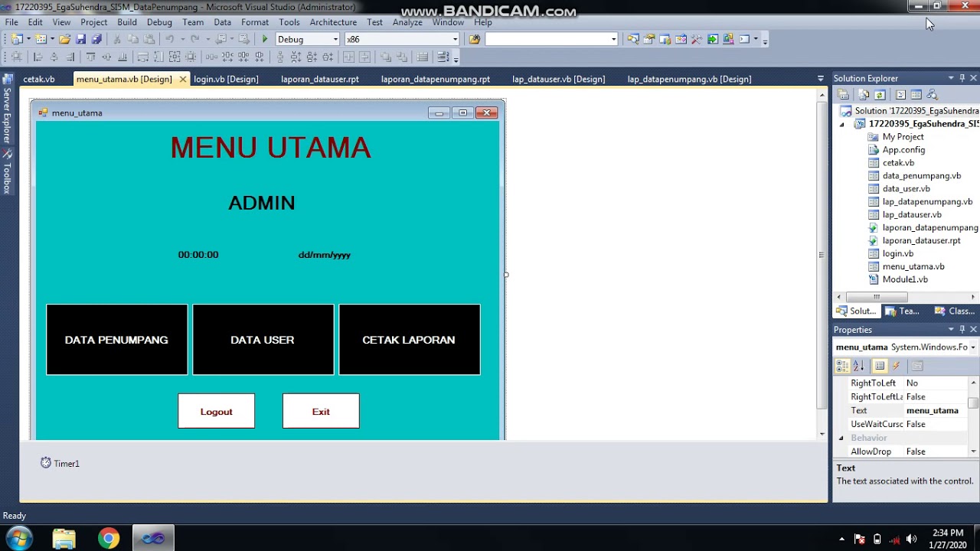Click the Exit button on form

[321, 411]
